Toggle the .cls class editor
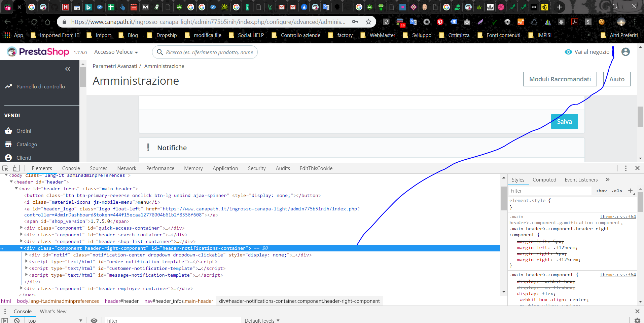 click(x=617, y=191)
